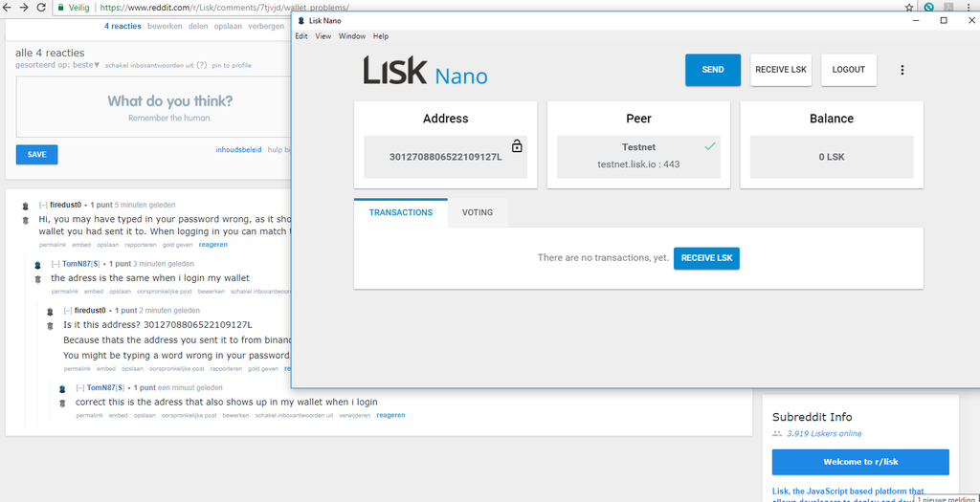The width and height of the screenshot is (980, 502).
Task: Click the green checkmark in the Peer card
Action: pyautogui.click(x=709, y=146)
